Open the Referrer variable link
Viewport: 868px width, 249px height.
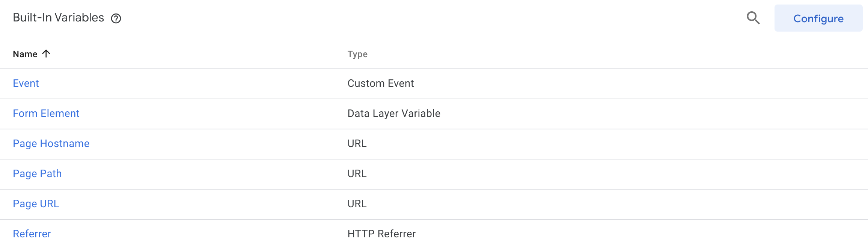point(32,234)
